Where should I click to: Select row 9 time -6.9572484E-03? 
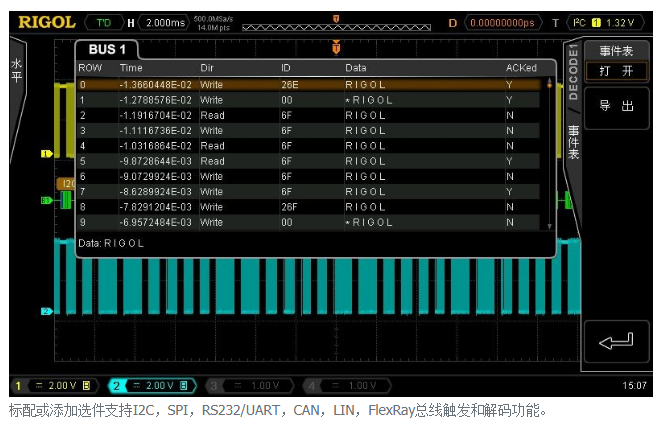coord(309,223)
